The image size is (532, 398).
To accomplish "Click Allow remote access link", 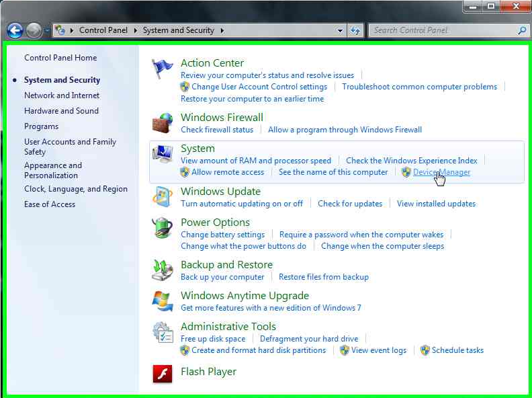I will 228,172.
